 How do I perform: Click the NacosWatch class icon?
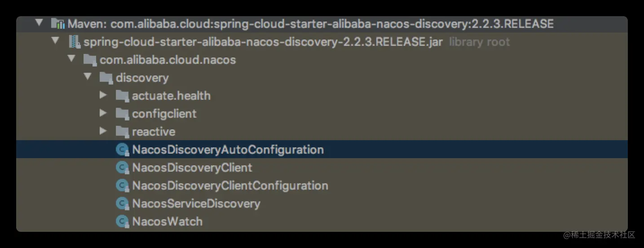[x=122, y=221]
